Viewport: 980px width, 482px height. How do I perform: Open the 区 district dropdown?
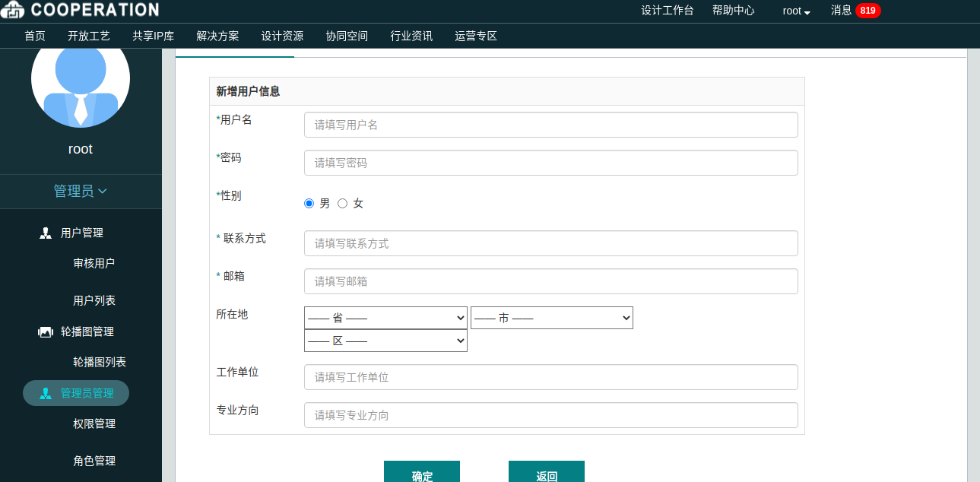(385, 341)
